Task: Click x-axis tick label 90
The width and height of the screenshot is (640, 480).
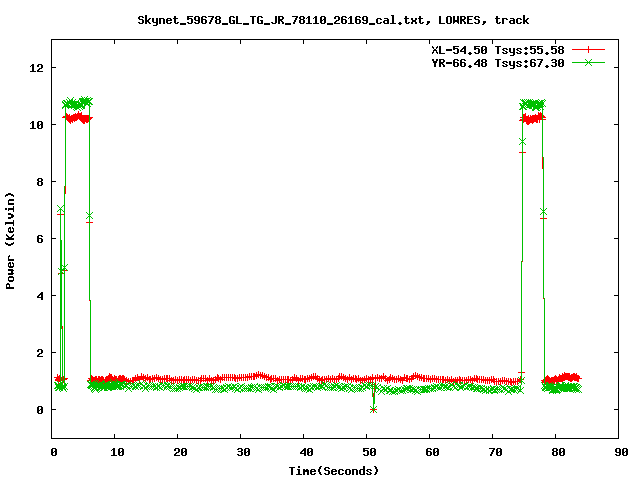Action: (621, 452)
